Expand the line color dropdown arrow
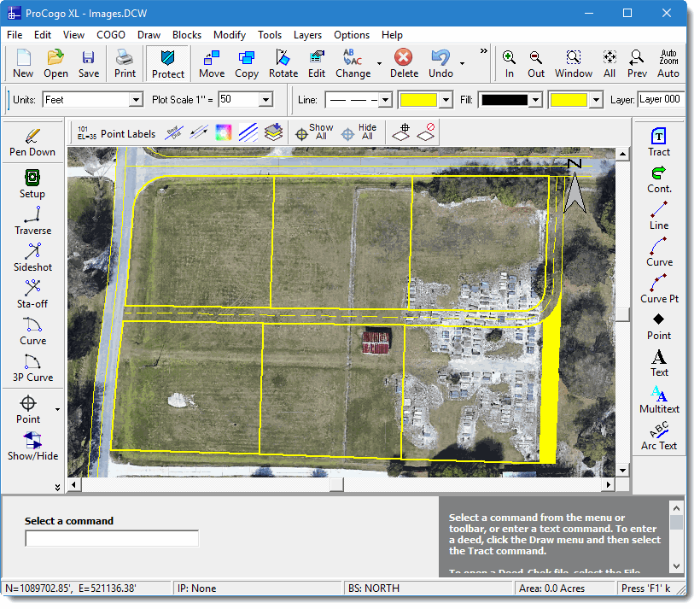 click(x=446, y=100)
